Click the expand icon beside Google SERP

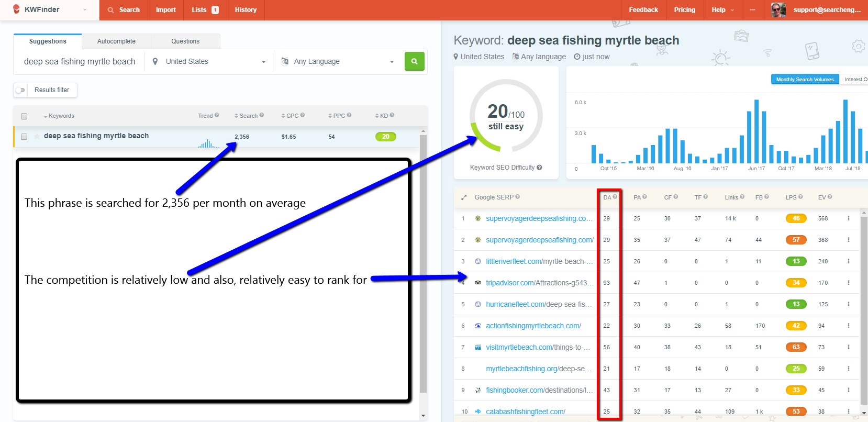click(x=464, y=197)
